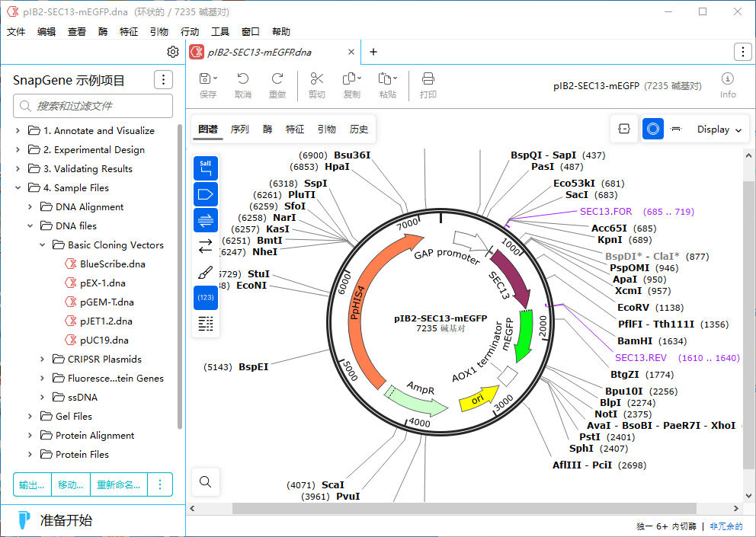Select the circular map view icon
Viewport: 756px width, 537px height.
(652, 129)
